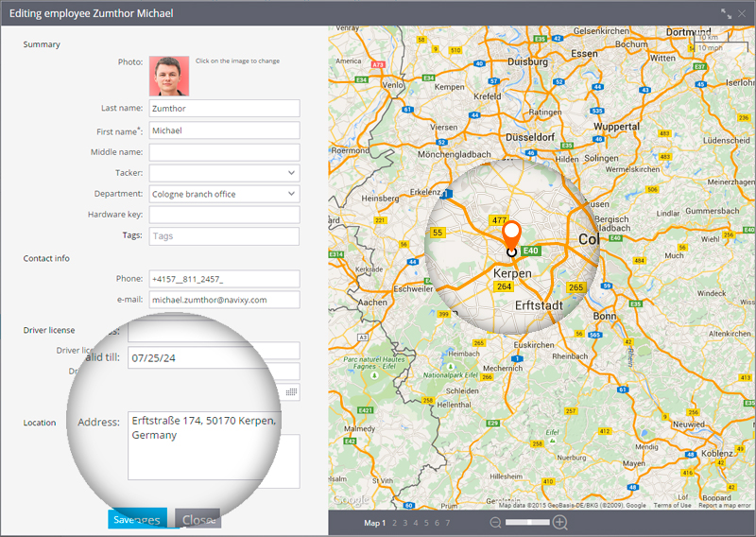Image resolution: width=756 pixels, height=537 pixels.
Task: Switch to map tab 5
Action: (x=426, y=523)
